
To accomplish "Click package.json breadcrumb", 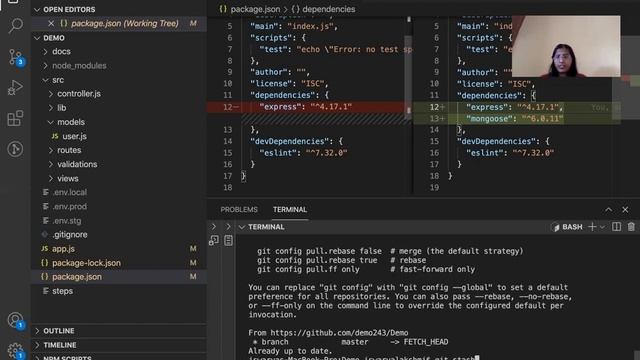I will click(255, 9).
